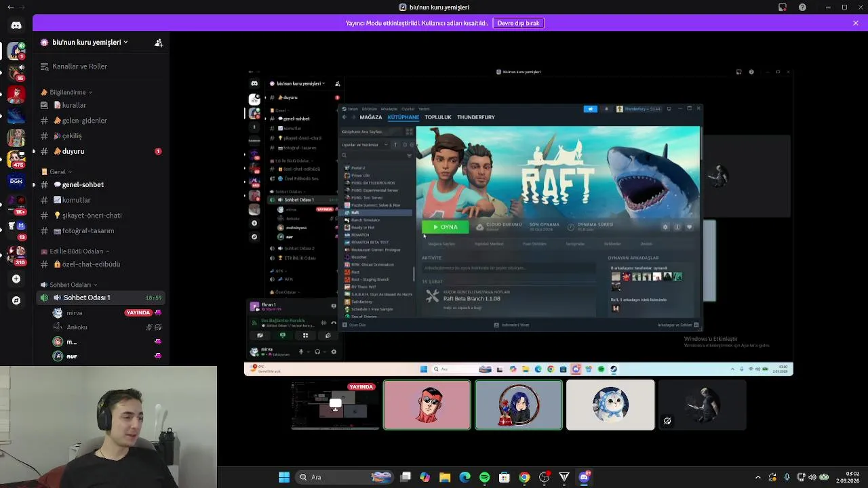Click Raft favorite heart icon in Steam
Screen dimensions: 868x488
click(690, 227)
